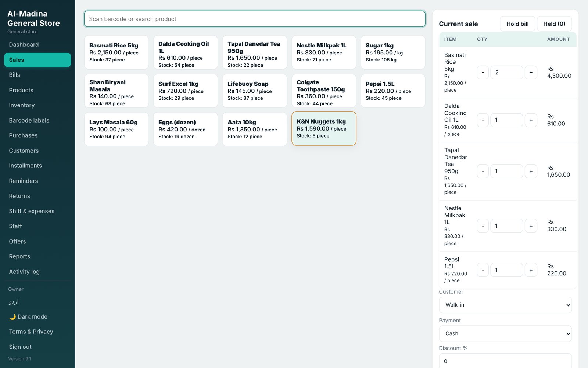
Task: Go to Purchases section
Action: click(x=37, y=135)
